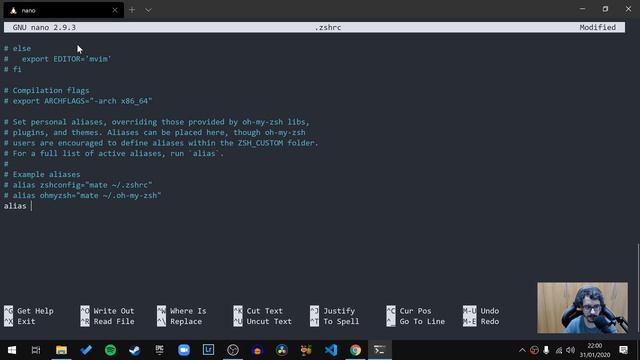Image resolution: width=640 pixels, height=360 pixels.
Task: Click the Where Is shortcut label
Action: tap(188, 311)
